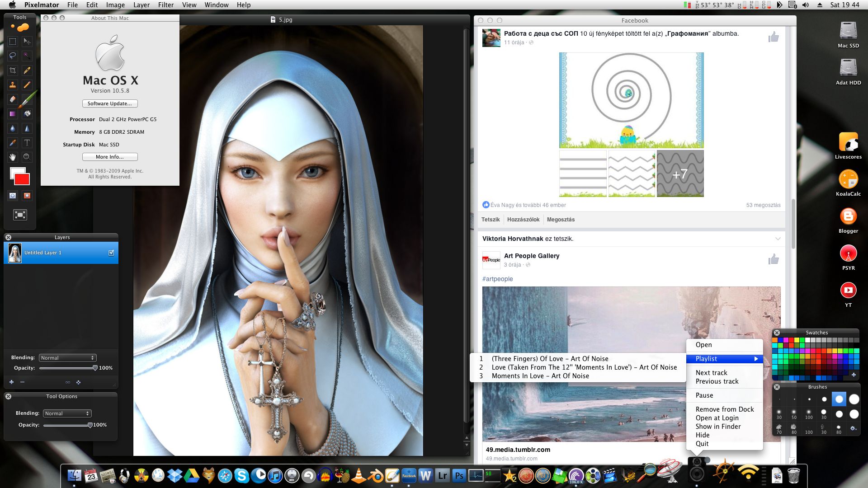Open the Tool Options Blending dropdown
The height and width of the screenshot is (488, 868).
pyautogui.click(x=67, y=413)
